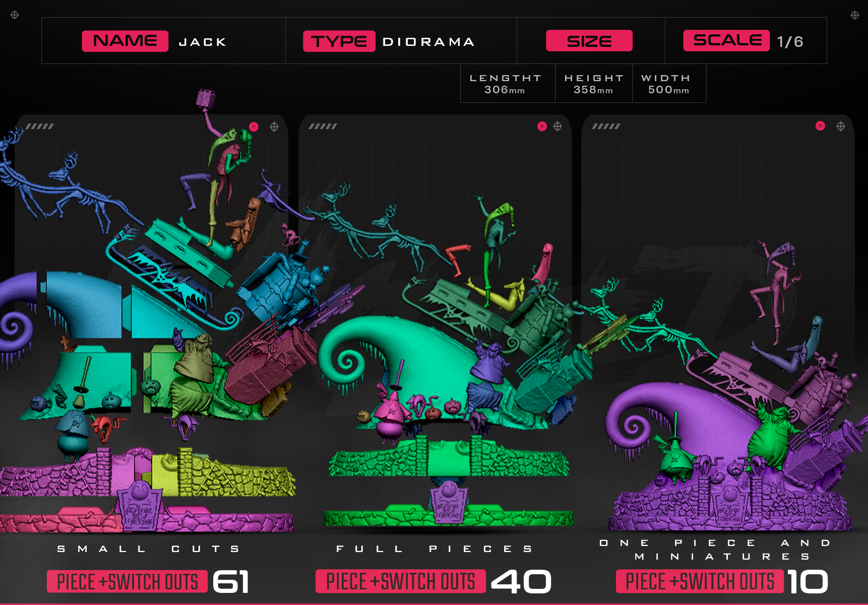The width and height of the screenshot is (868, 605).
Task: Click the crosshair icon in the Small Cuts panel
Action: (274, 127)
